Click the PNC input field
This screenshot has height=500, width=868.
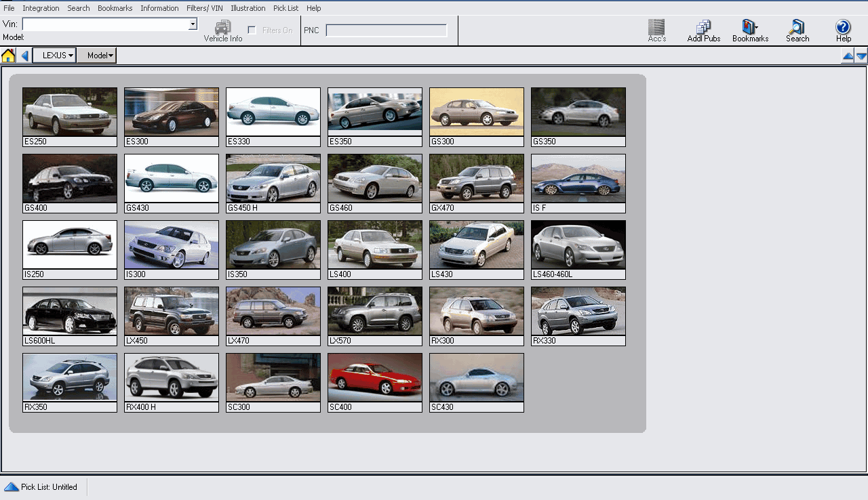tap(387, 30)
